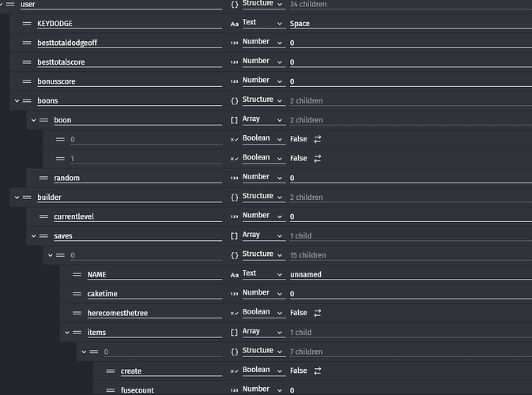Collapse the saves array
Screen dimensions: 532x395
[34, 235]
